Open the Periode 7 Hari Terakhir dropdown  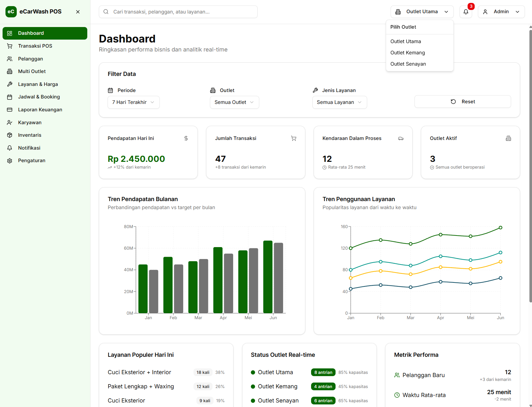pyautogui.click(x=133, y=102)
